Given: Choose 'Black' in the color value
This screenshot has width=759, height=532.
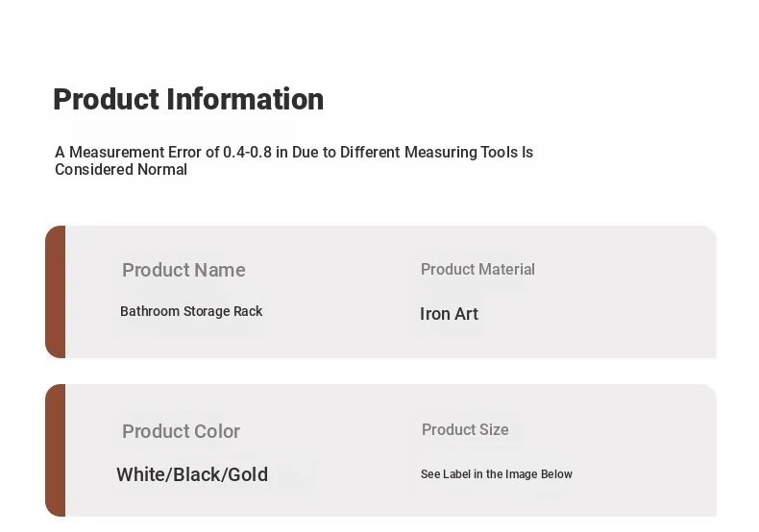Looking at the screenshot, I should [197, 474].
